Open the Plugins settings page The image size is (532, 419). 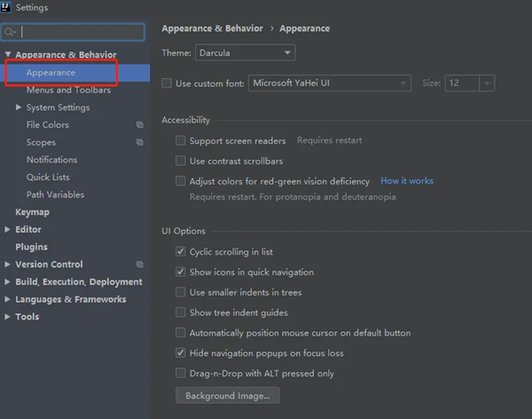point(31,247)
